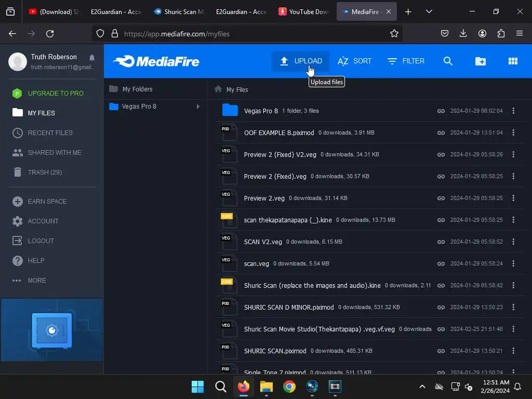Viewport: 532px width, 399px height.
Task: Open options menu for Preview 2 (Fixed).veg
Action: tap(513, 176)
